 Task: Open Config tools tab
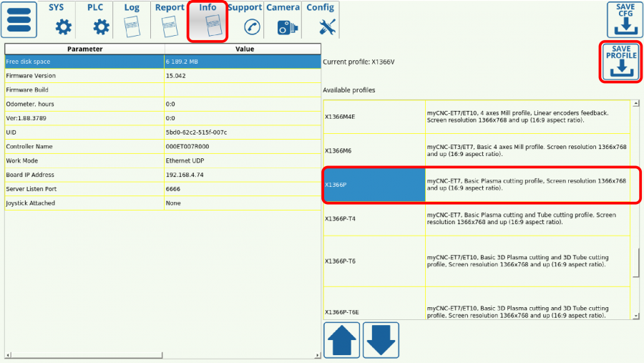(x=321, y=20)
